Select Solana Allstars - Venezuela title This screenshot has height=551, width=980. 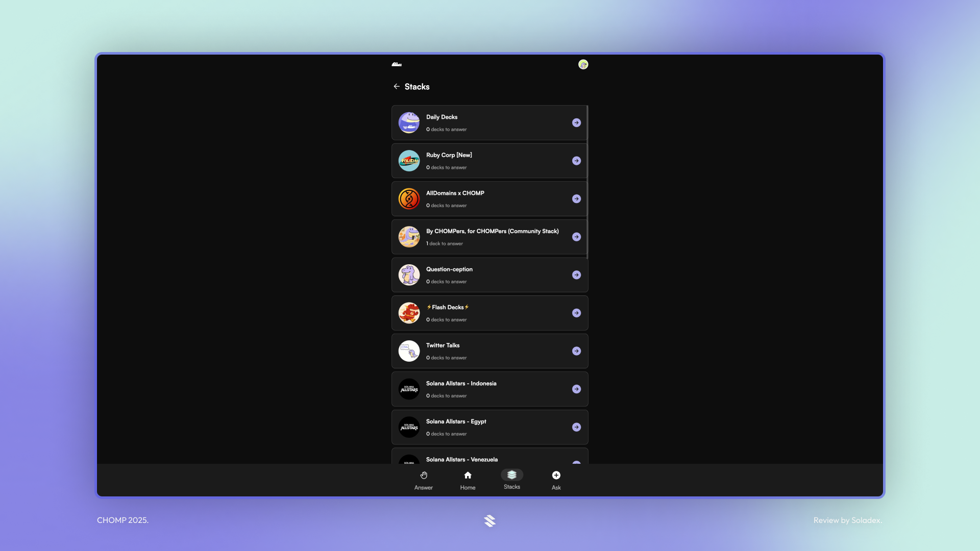point(462,460)
